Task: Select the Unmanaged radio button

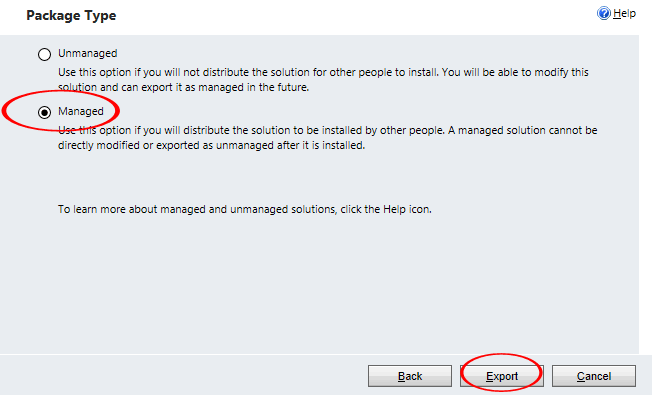Action: 44,54
